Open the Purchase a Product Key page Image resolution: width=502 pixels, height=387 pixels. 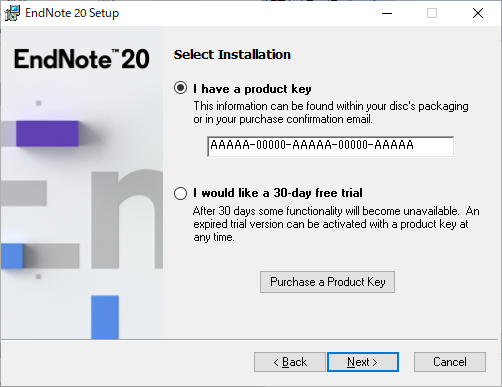327,282
